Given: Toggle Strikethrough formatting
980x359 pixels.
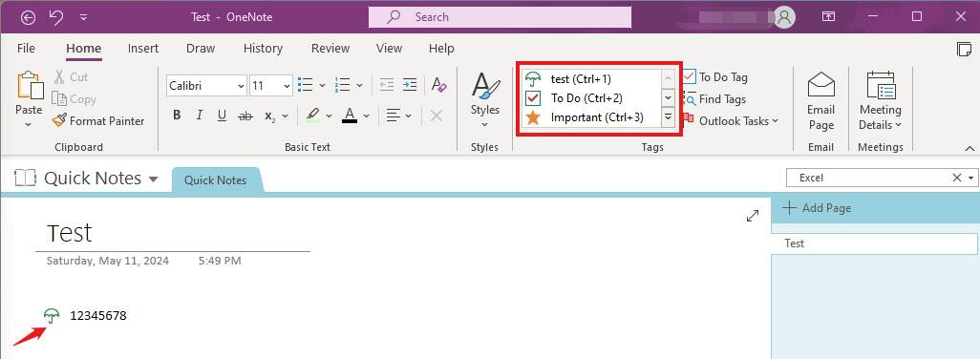Looking at the screenshot, I should click(245, 116).
